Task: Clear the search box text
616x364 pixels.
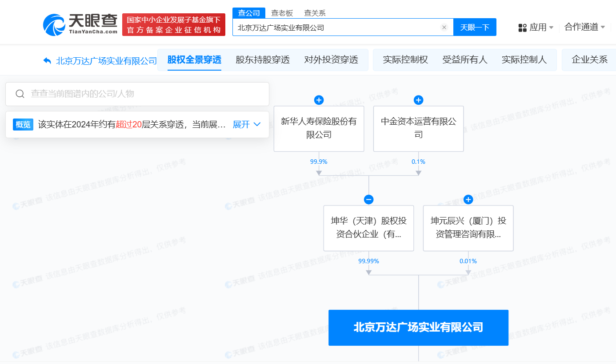Action: coord(444,28)
